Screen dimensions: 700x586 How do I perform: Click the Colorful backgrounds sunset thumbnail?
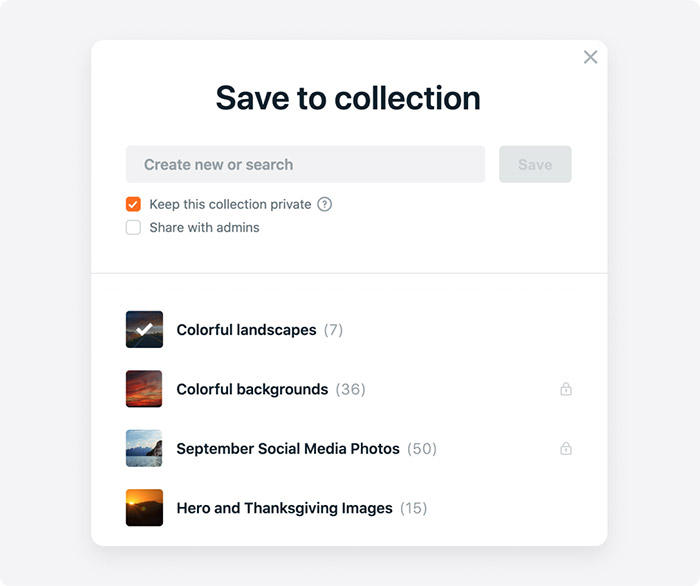(144, 389)
